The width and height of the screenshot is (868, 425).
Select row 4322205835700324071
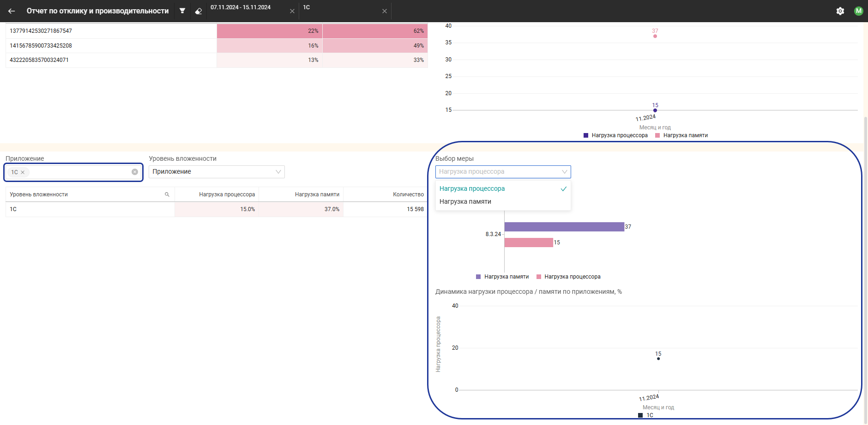[x=111, y=60]
